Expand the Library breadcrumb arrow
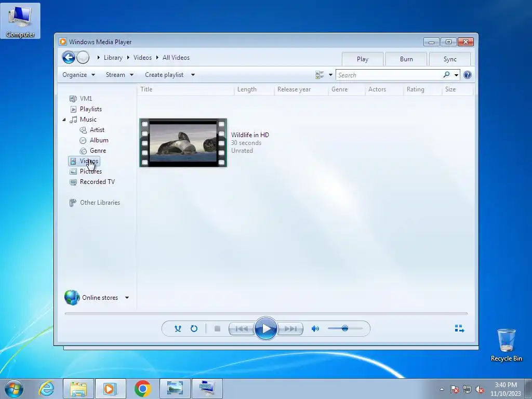 click(98, 58)
